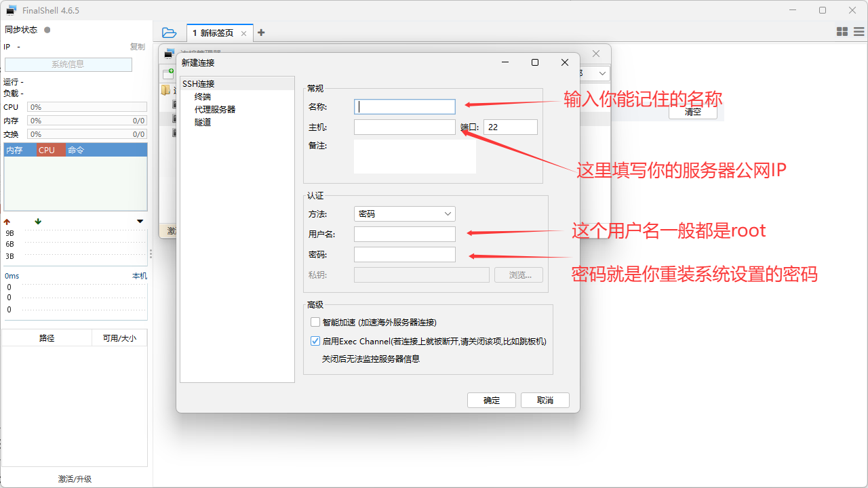Click the 主机 host input field
This screenshot has height=488, width=868.
tap(404, 127)
